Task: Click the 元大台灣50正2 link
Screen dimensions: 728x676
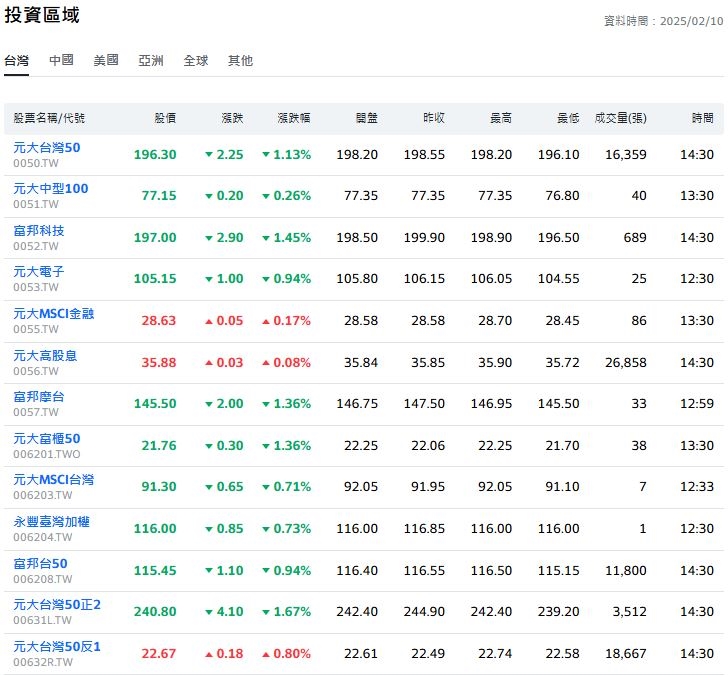Action: click(x=57, y=604)
